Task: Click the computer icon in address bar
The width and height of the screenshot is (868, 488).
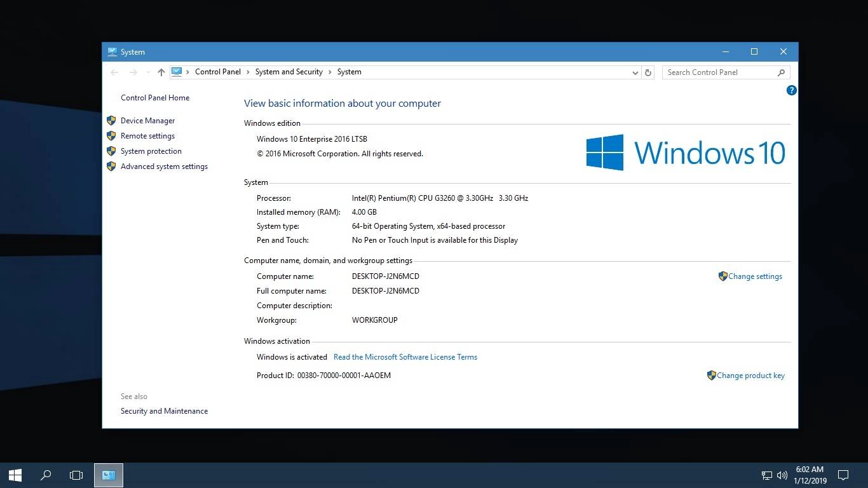Action: [x=177, y=72]
